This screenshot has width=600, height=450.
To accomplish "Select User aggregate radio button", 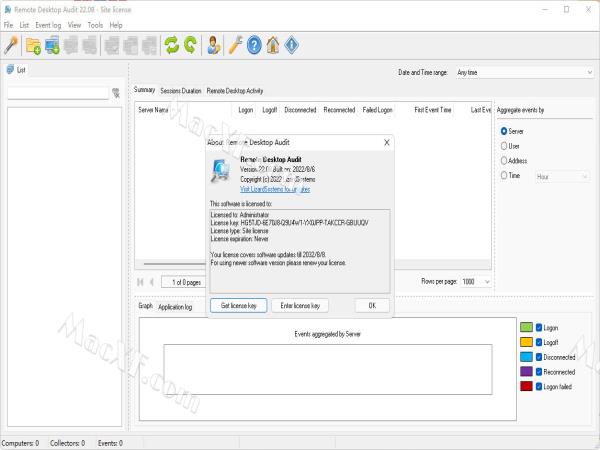I will coord(504,146).
